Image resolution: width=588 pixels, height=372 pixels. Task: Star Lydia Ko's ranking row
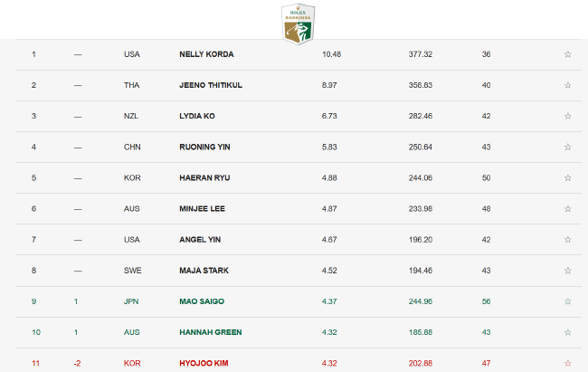click(x=568, y=116)
